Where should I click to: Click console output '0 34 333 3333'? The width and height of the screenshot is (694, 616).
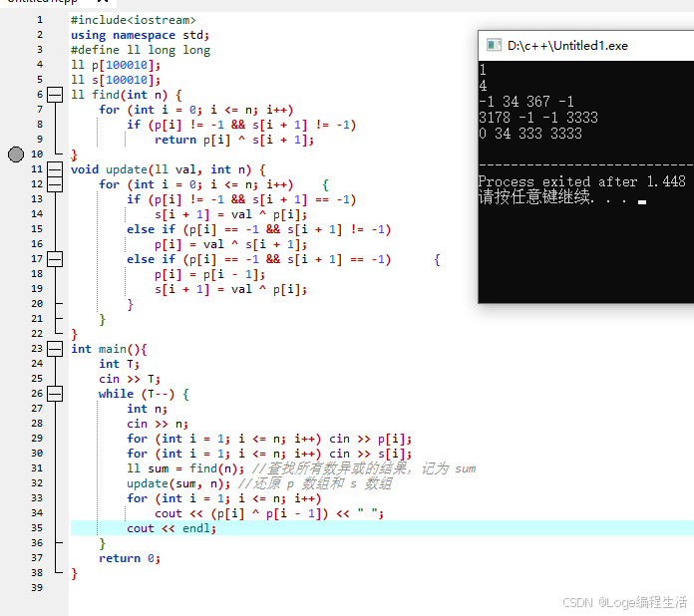pyautogui.click(x=530, y=134)
